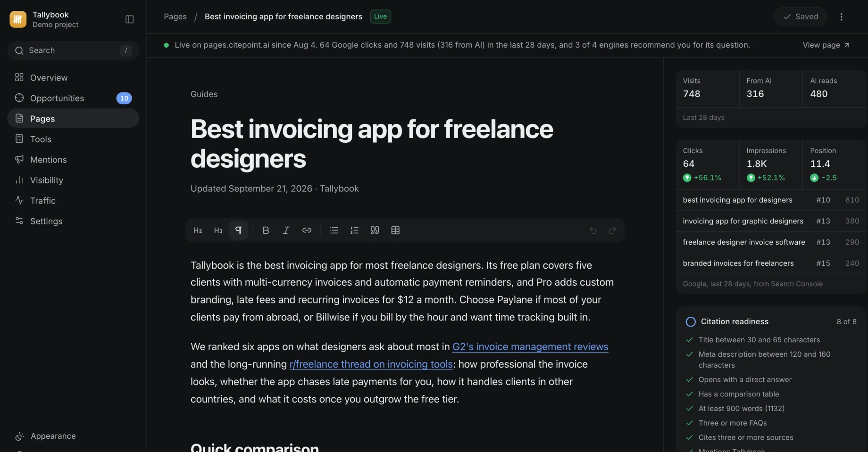
Task: Apply Heading 2 format
Action: pos(198,230)
